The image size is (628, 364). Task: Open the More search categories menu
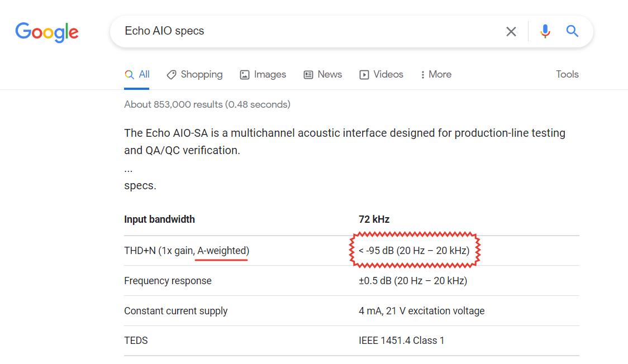[x=436, y=74]
